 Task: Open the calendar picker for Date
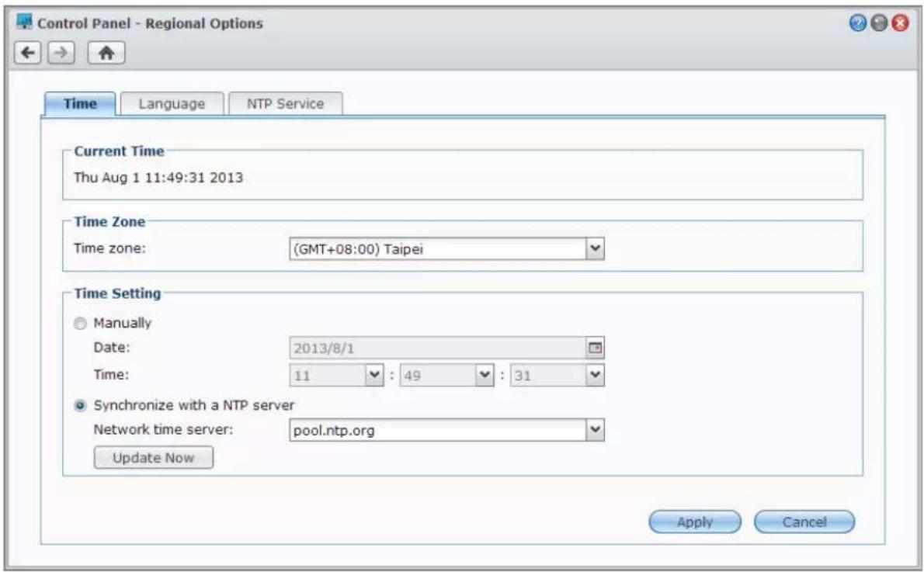[x=596, y=348]
